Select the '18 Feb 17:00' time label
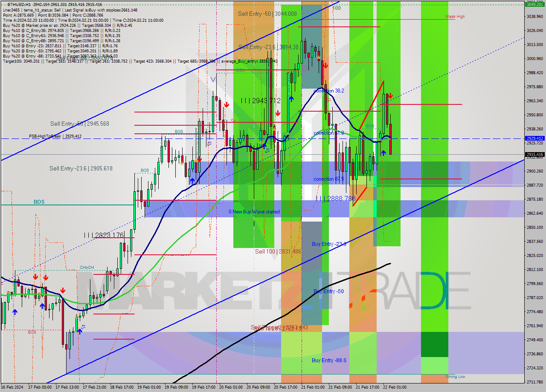This screenshot has height=392, width=546. tap(122, 387)
